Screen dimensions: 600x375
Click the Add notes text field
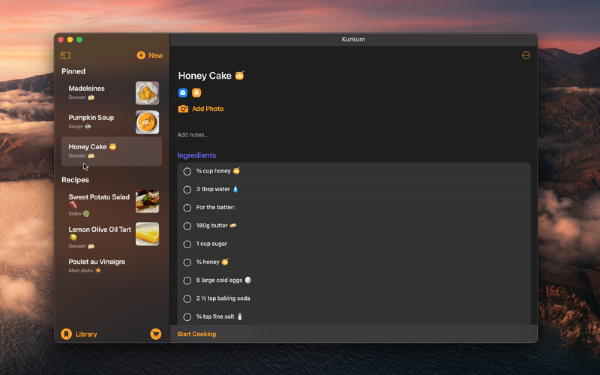(x=354, y=135)
